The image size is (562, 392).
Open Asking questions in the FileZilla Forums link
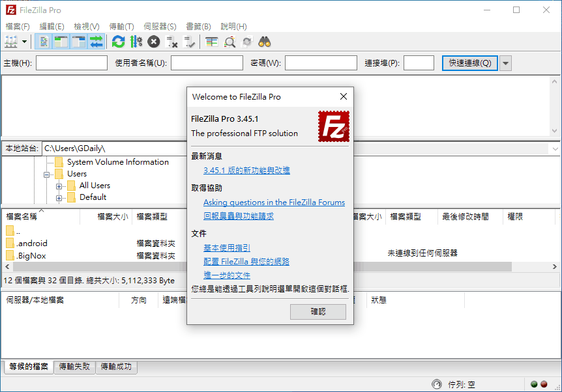click(x=274, y=203)
